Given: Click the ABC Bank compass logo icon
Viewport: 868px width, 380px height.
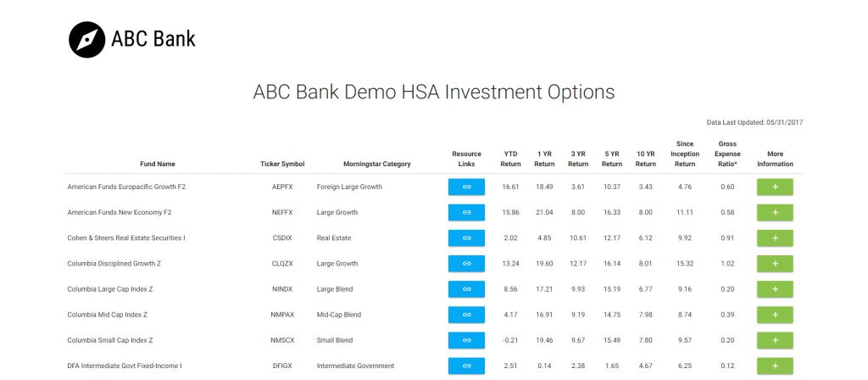Looking at the screenshot, I should pos(87,39).
